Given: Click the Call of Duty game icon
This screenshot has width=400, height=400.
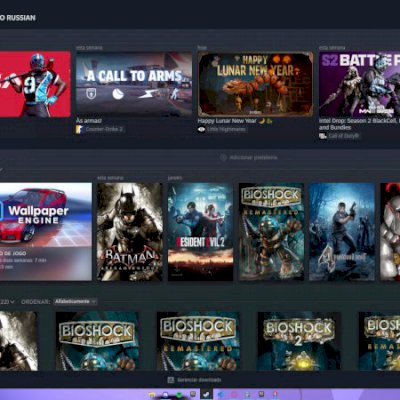Looking at the screenshot, I should (322, 136).
